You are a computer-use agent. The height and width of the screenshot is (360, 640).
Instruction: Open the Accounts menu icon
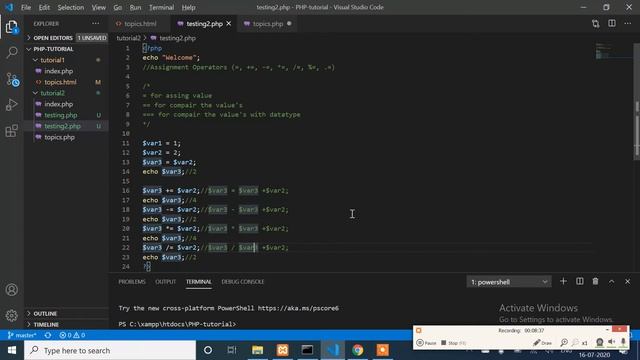coord(12,290)
